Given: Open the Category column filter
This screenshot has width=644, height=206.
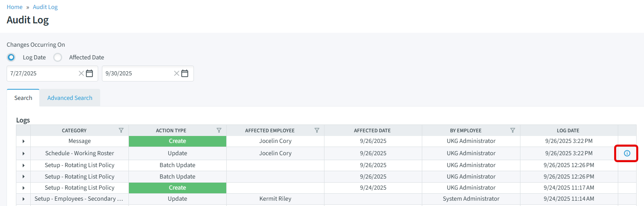Looking at the screenshot, I should [x=121, y=130].
